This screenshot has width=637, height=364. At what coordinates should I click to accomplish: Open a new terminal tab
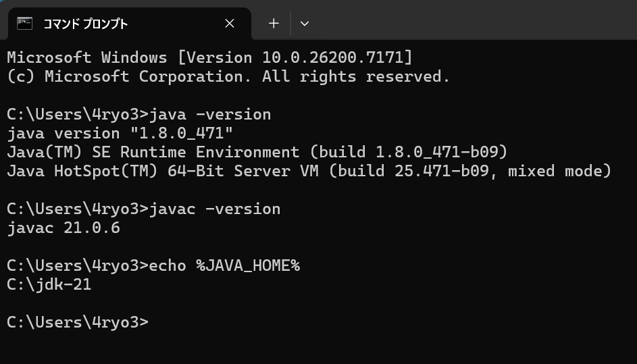pyautogui.click(x=274, y=24)
